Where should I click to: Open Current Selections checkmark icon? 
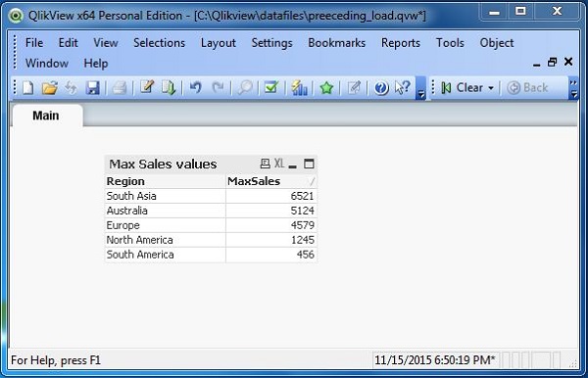(271, 88)
